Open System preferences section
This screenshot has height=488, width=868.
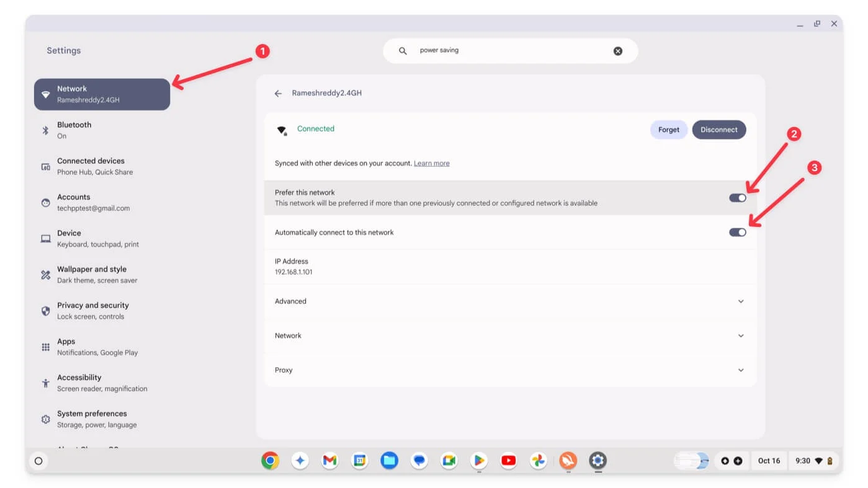pyautogui.click(x=102, y=419)
